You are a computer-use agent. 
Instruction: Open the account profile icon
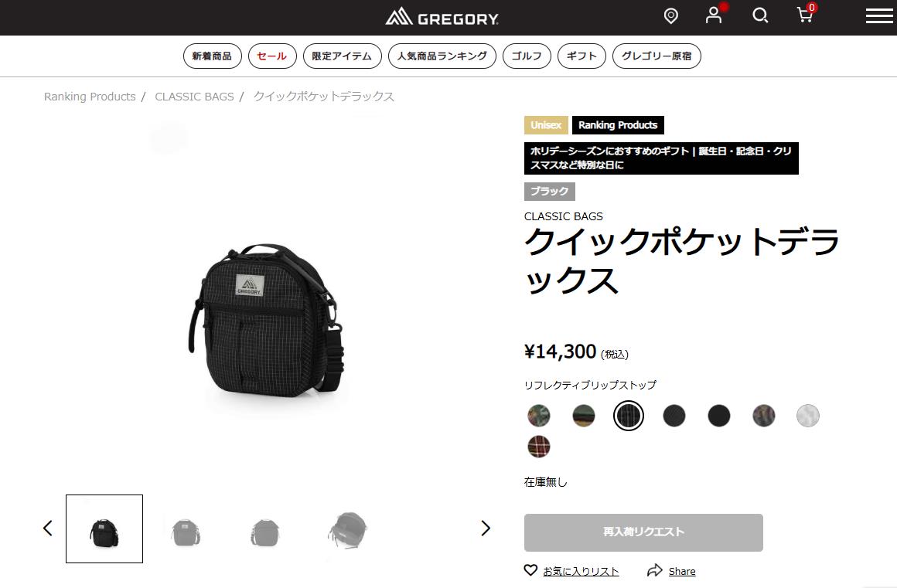pyautogui.click(x=714, y=15)
